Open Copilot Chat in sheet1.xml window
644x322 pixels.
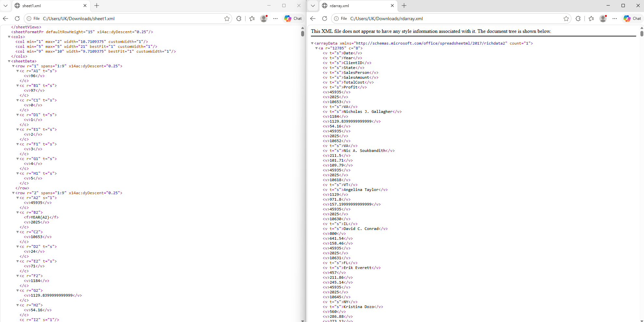point(293,19)
